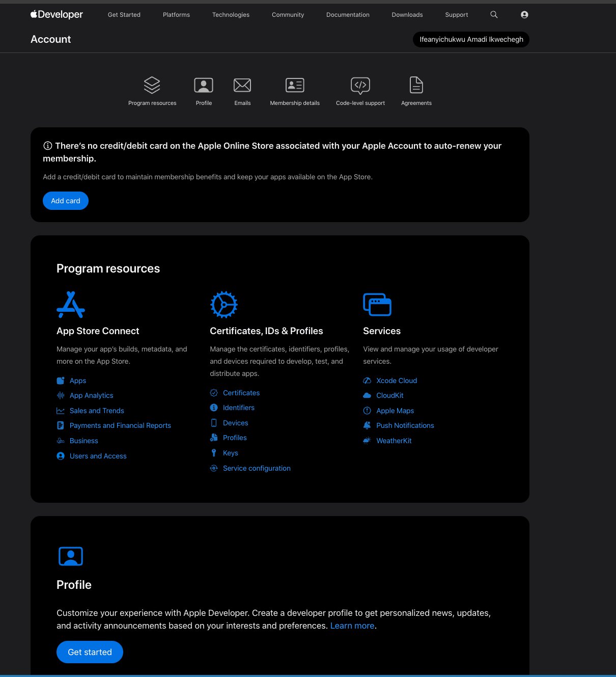The image size is (616, 677).
Task: Click the Sales and Trends chart icon
Action: [x=61, y=411]
